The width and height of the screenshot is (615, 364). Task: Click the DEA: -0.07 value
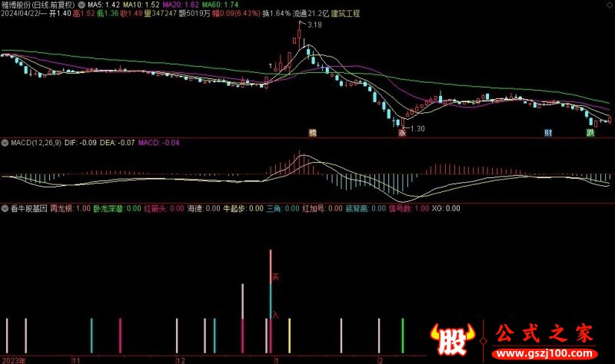click(x=118, y=143)
